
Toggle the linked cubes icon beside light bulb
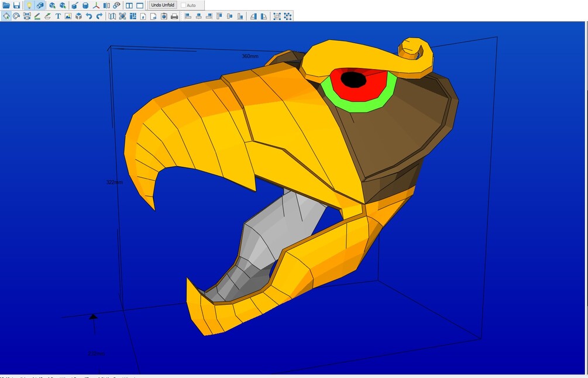40,5
